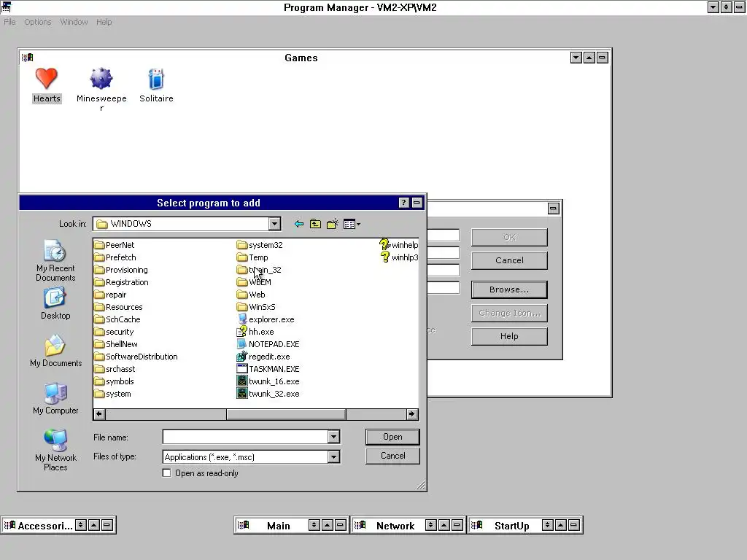This screenshot has height=560, width=747.
Task: Open the Games window control menu icon
Action: (27, 58)
